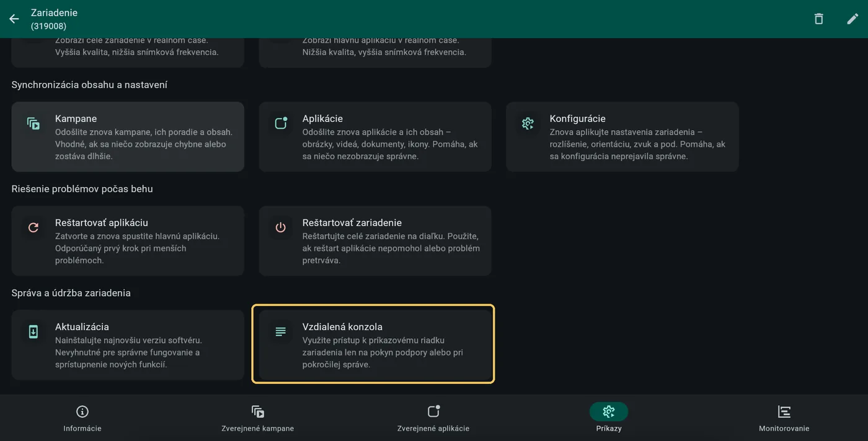Click the Aplikácie card icon
This screenshot has height=441, width=868.
[281, 123]
